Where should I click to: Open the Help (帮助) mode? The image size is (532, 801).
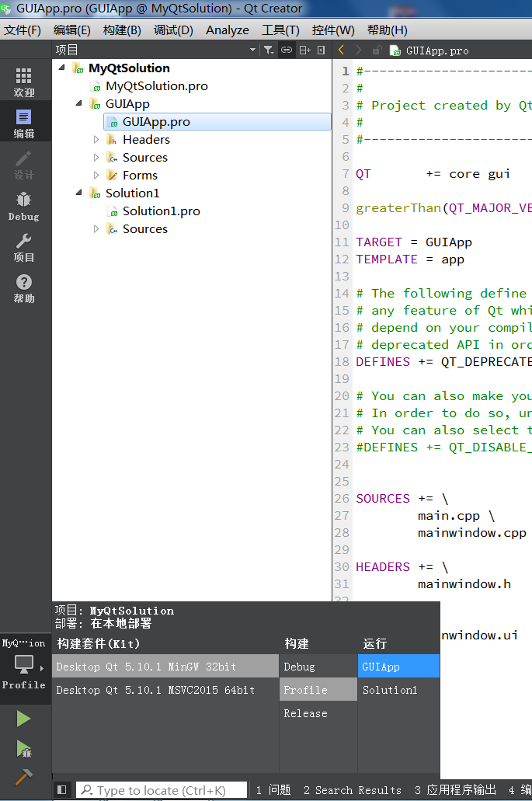point(23,289)
